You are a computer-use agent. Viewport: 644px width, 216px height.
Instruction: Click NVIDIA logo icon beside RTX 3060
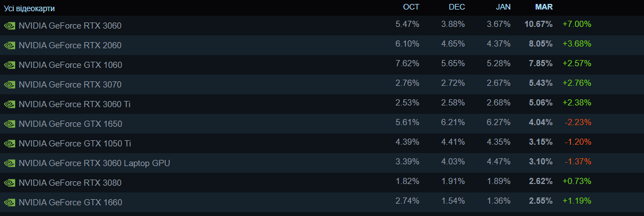click(x=10, y=25)
